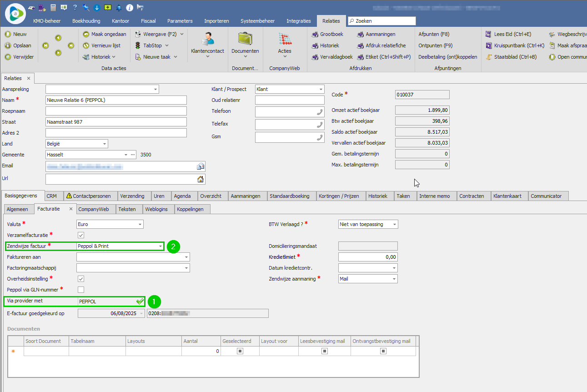Click the phone icon in Telefoon field
587x392 pixels.
coord(319,112)
